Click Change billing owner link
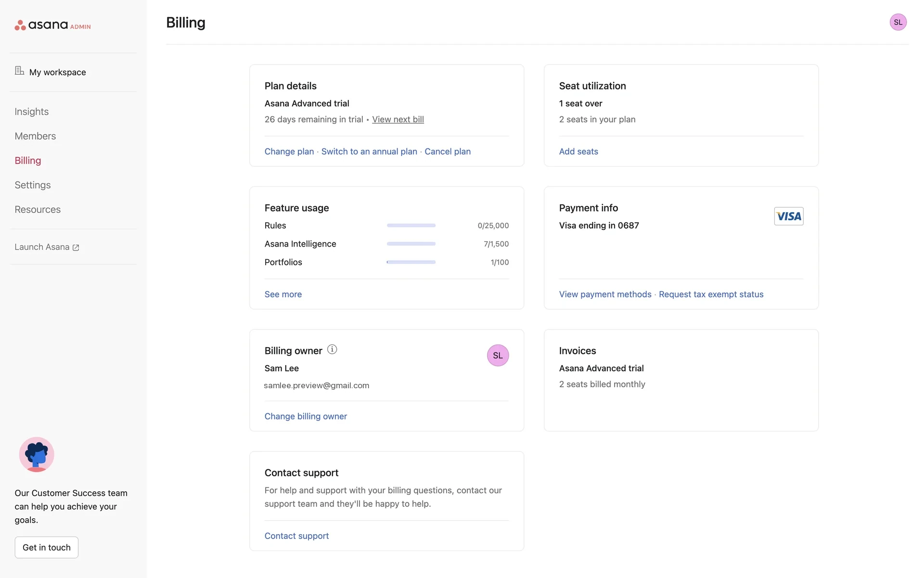924x578 pixels. tap(306, 416)
